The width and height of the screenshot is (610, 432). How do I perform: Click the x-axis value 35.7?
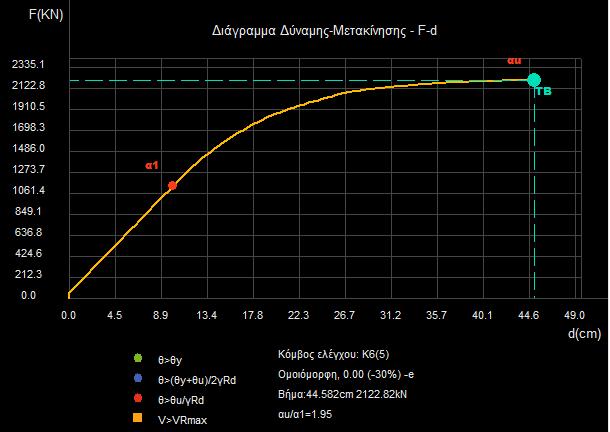coord(436,315)
